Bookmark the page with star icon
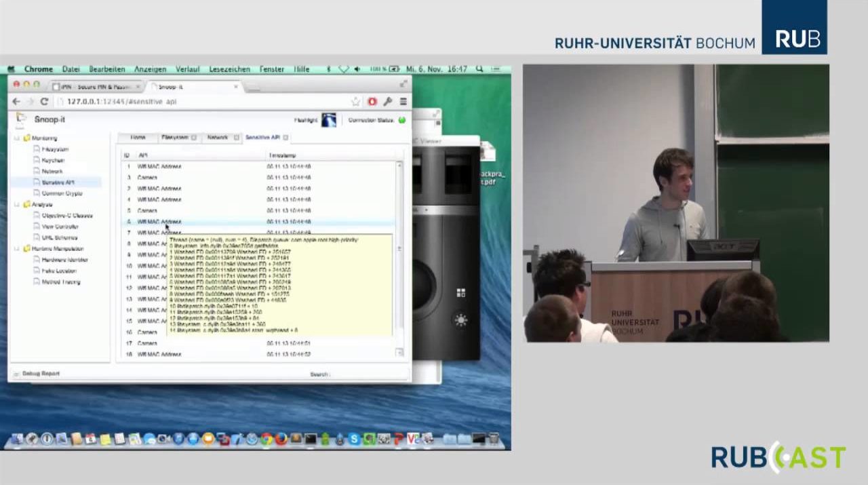Image resolution: width=868 pixels, height=485 pixels. coord(355,102)
